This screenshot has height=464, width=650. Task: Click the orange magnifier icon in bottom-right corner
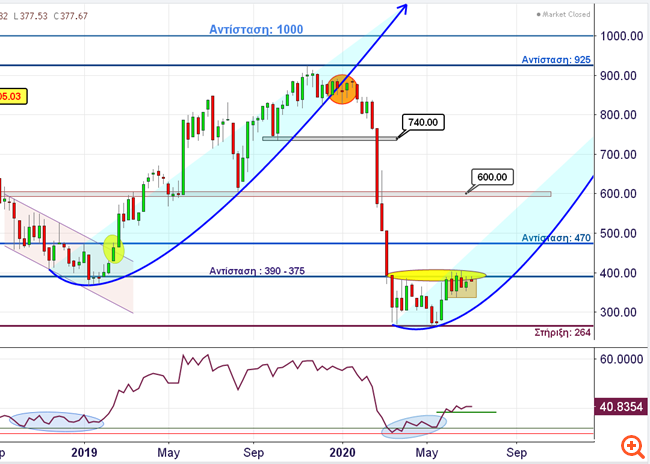click(631, 444)
